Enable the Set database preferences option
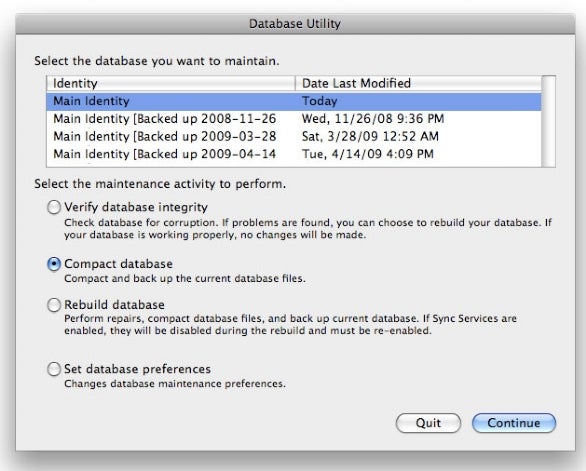The width and height of the screenshot is (586, 471). (x=54, y=369)
